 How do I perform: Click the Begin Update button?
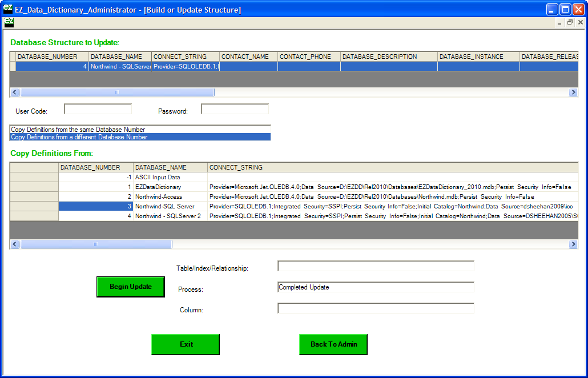coord(131,287)
